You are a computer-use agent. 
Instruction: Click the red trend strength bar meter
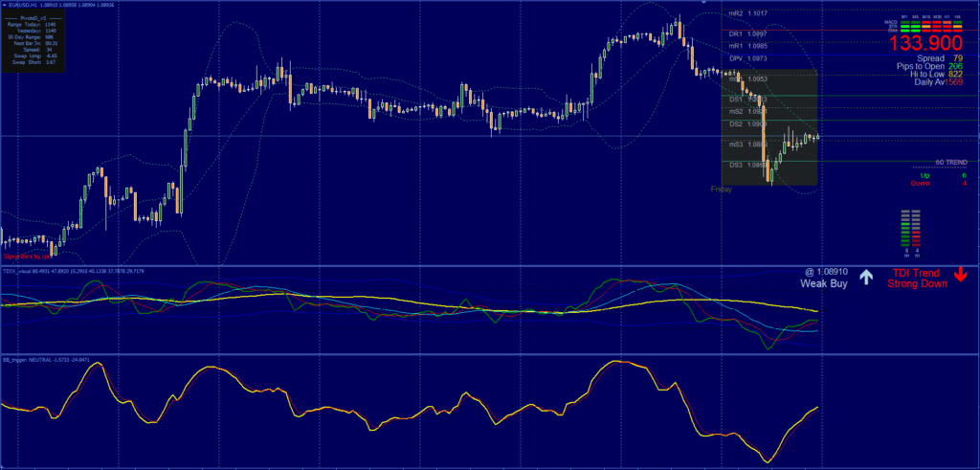point(917,228)
